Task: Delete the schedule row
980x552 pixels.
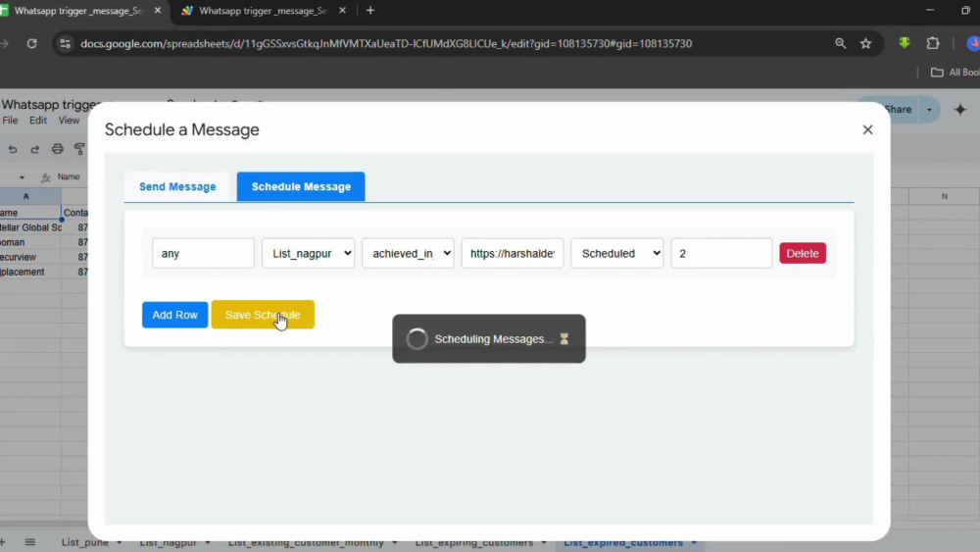Action: [803, 253]
